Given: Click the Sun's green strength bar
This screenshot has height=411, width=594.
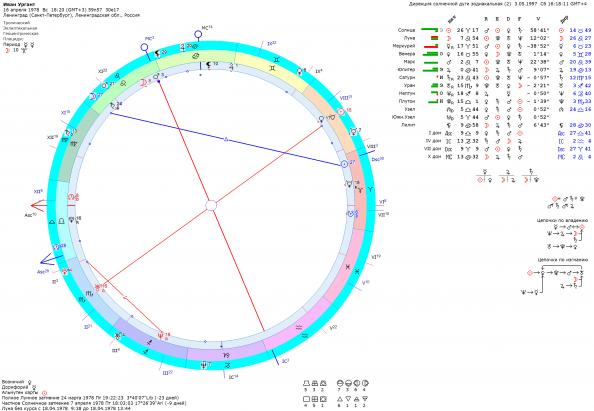Looking at the screenshot, I should [430, 29].
